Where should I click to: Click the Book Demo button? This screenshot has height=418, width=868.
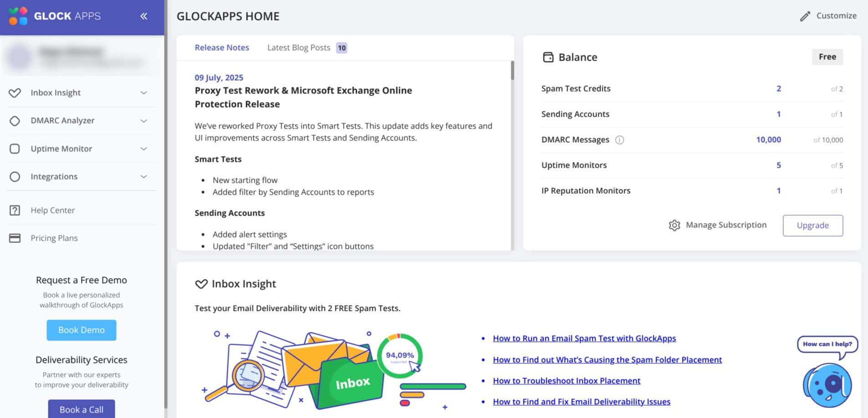pyautogui.click(x=81, y=330)
